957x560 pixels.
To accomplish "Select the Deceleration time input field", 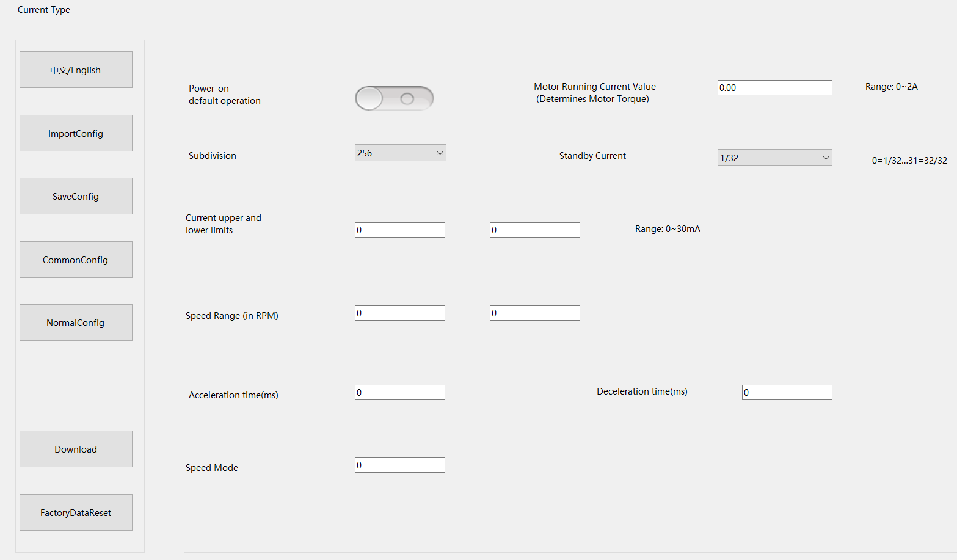I will 787,392.
